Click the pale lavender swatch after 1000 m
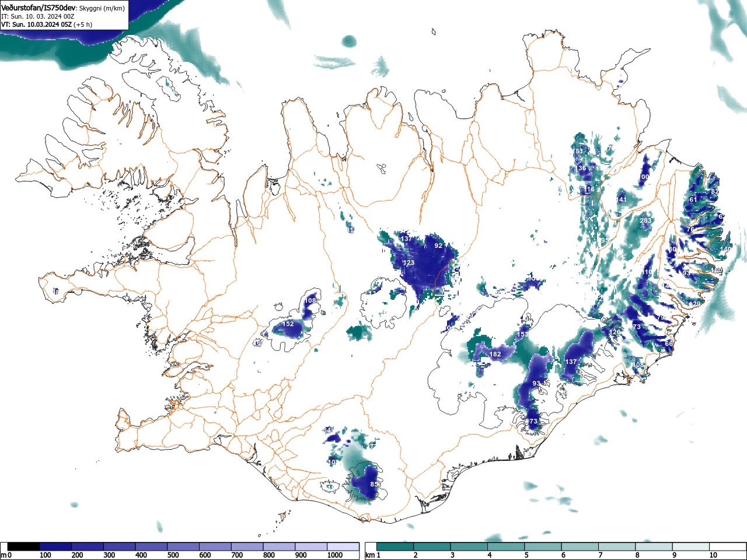The height and width of the screenshot is (560, 747). coord(343,547)
